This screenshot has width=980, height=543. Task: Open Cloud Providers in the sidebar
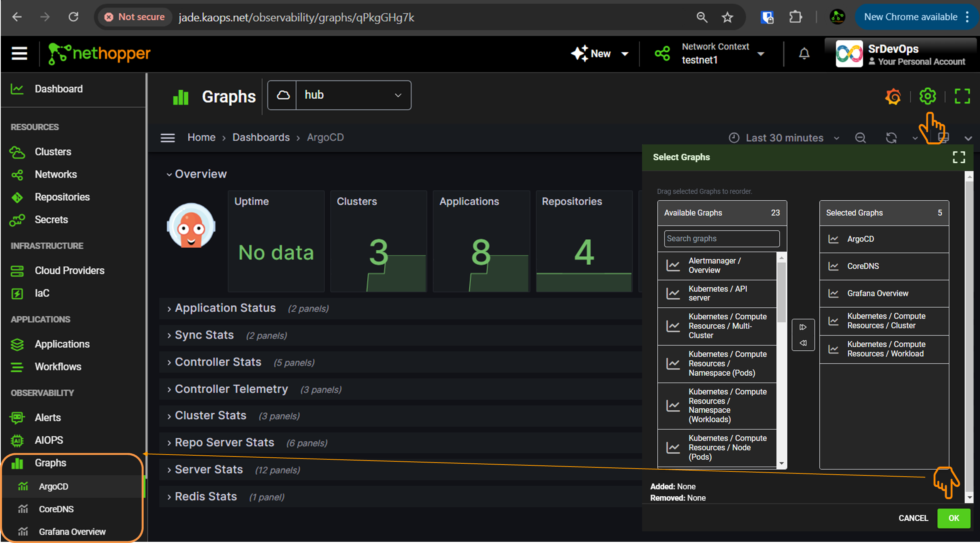[x=73, y=271]
